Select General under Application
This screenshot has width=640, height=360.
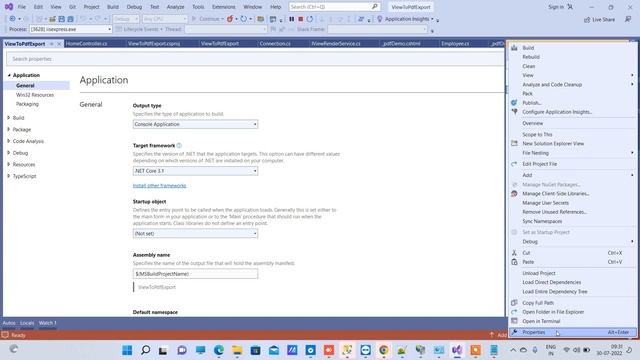(25, 86)
